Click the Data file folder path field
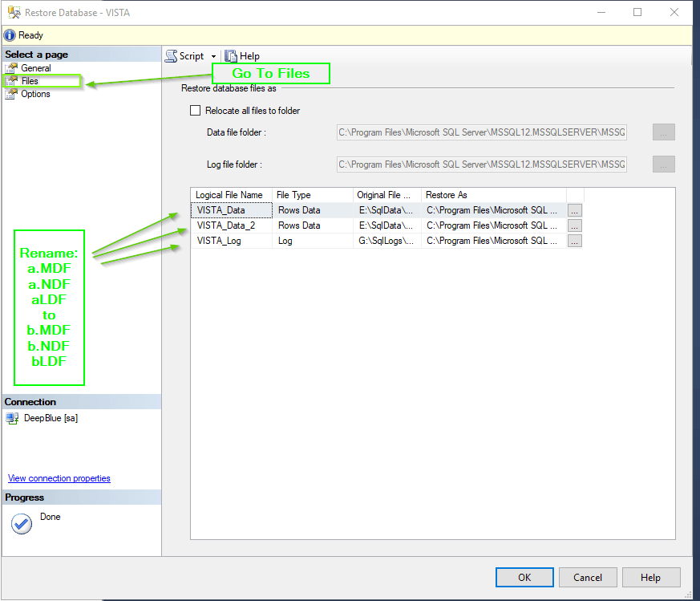 pyautogui.click(x=481, y=132)
